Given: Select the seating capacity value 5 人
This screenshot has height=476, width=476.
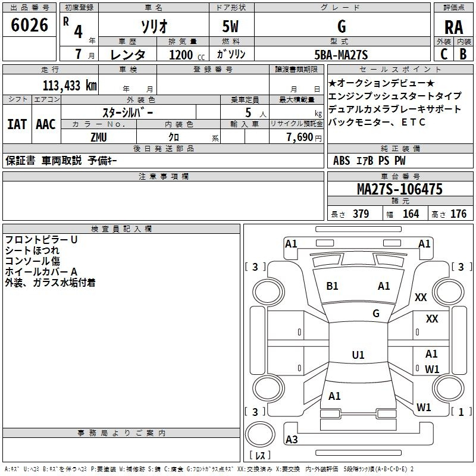Looking at the screenshot, I should 256,113.
